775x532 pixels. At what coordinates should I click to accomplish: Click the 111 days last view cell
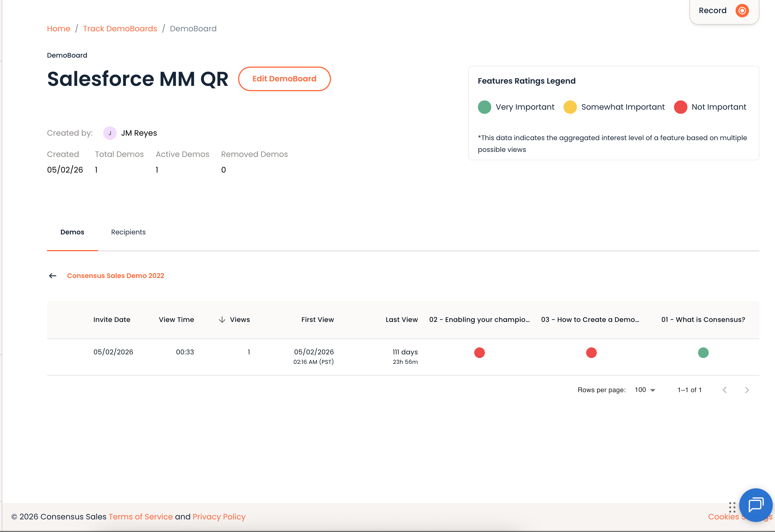click(x=405, y=352)
